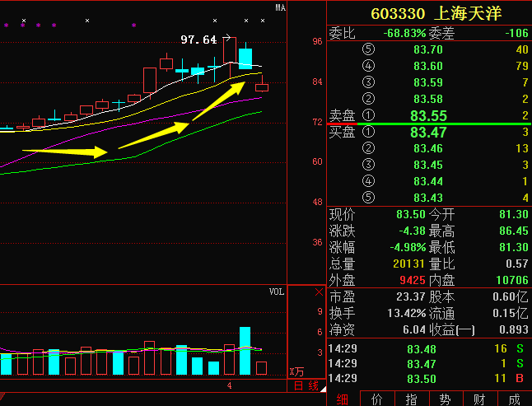Click the 现价 value 83.50
Screen dimensions: 532x406
[411, 214]
